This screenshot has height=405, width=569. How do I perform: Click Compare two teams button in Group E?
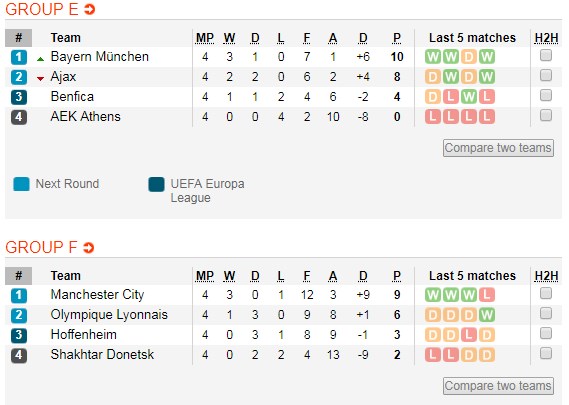pos(498,148)
